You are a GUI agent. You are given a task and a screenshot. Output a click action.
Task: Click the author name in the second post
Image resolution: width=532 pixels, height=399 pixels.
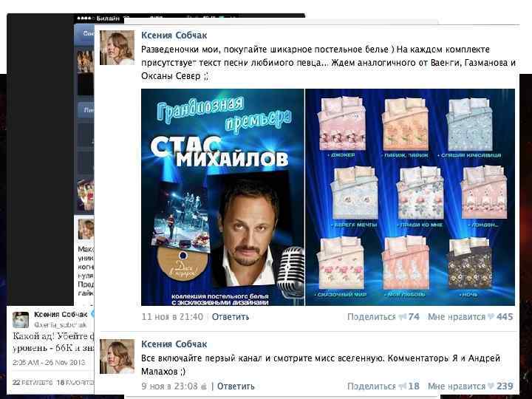point(174,344)
